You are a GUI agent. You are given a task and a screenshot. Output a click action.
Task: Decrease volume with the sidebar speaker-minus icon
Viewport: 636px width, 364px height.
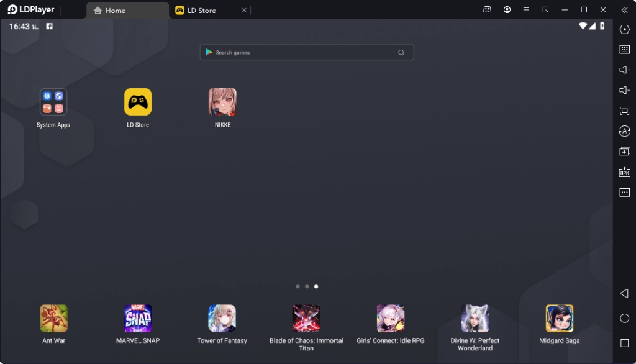[625, 90]
